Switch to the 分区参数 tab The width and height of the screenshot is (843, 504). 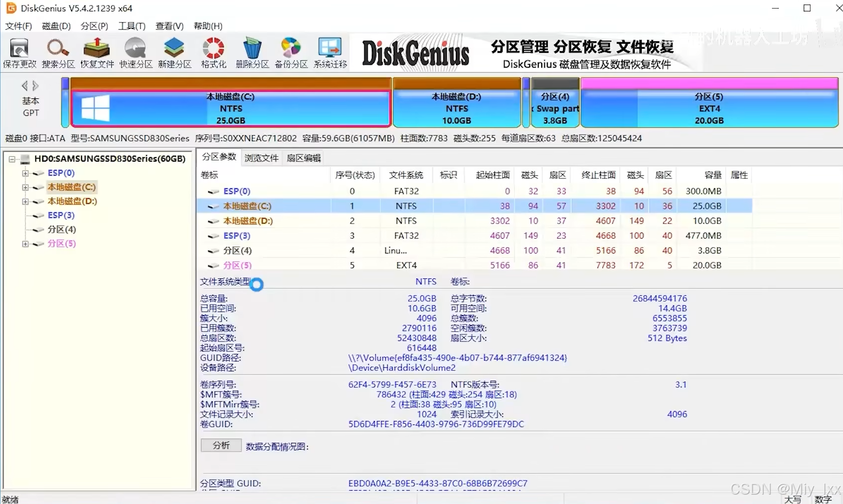click(219, 157)
